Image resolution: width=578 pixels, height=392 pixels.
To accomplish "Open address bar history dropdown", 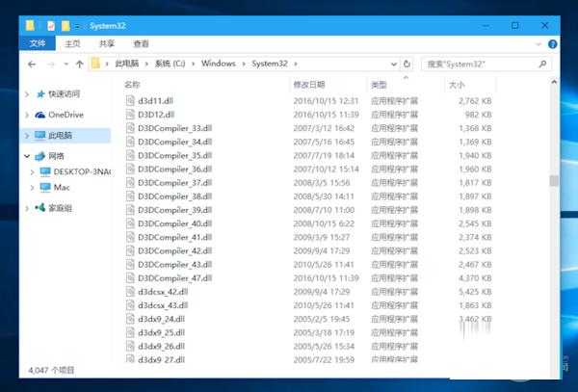I will (394, 65).
